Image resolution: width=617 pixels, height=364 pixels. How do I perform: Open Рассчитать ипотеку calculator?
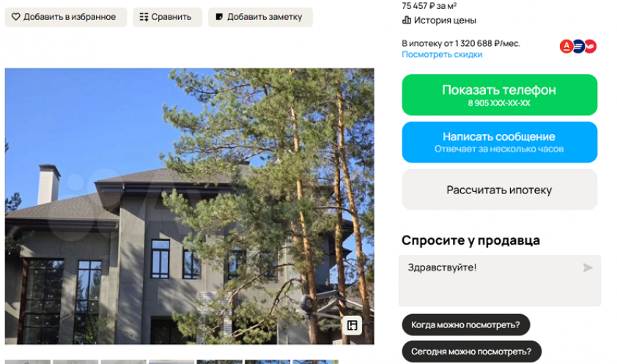click(x=499, y=190)
